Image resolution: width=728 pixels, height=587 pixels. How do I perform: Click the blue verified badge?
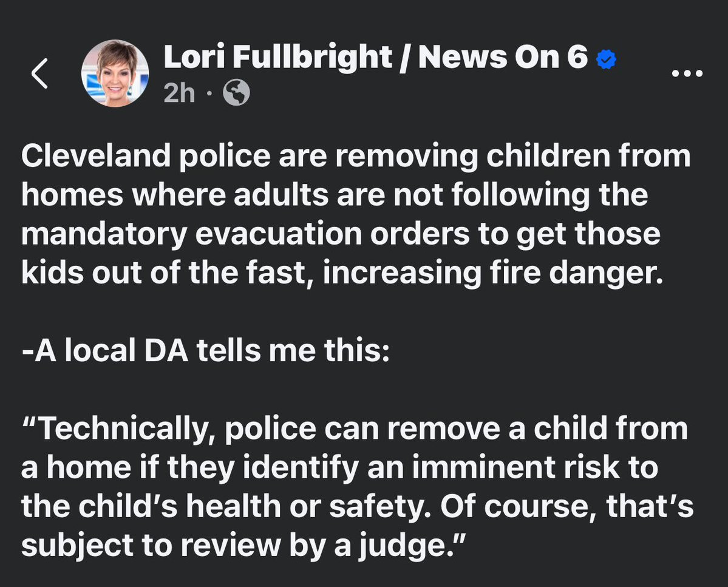coord(606,59)
